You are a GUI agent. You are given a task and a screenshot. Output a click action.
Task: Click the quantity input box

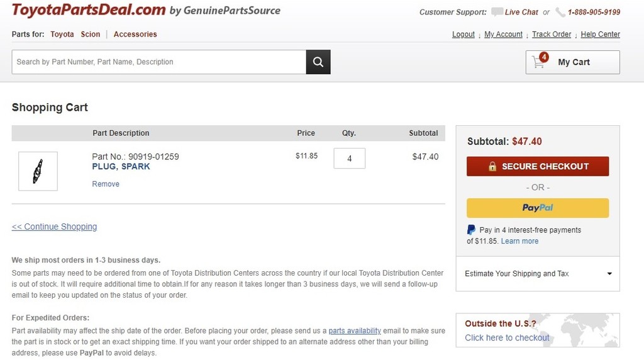(x=350, y=159)
